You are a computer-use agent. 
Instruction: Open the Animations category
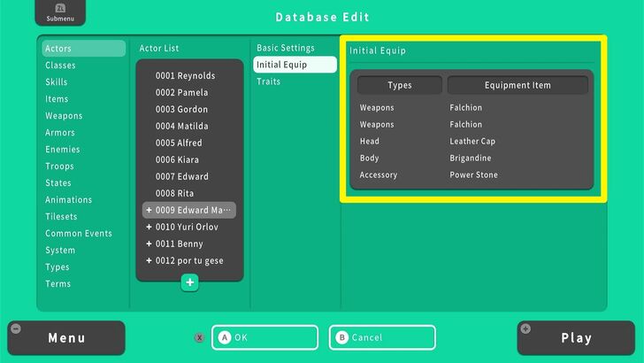(x=69, y=200)
